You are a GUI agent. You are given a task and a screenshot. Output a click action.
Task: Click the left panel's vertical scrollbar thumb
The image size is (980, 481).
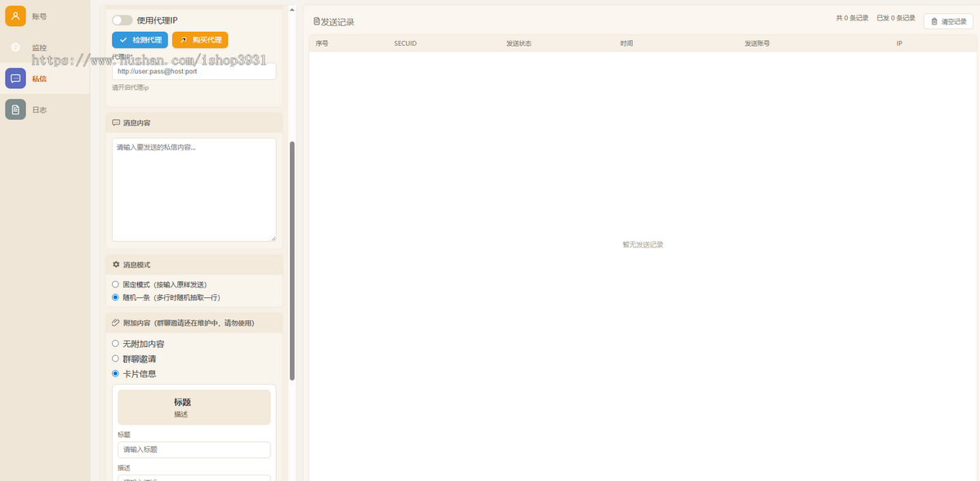pyautogui.click(x=292, y=261)
